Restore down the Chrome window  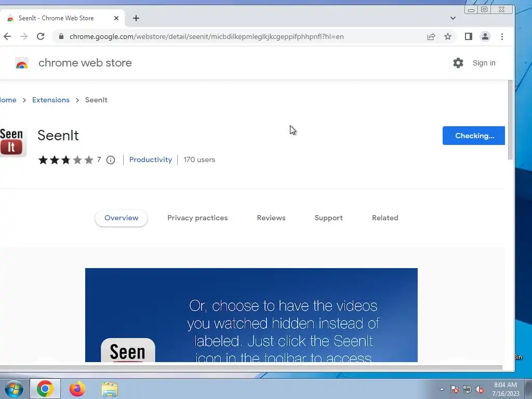coord(484,9)
